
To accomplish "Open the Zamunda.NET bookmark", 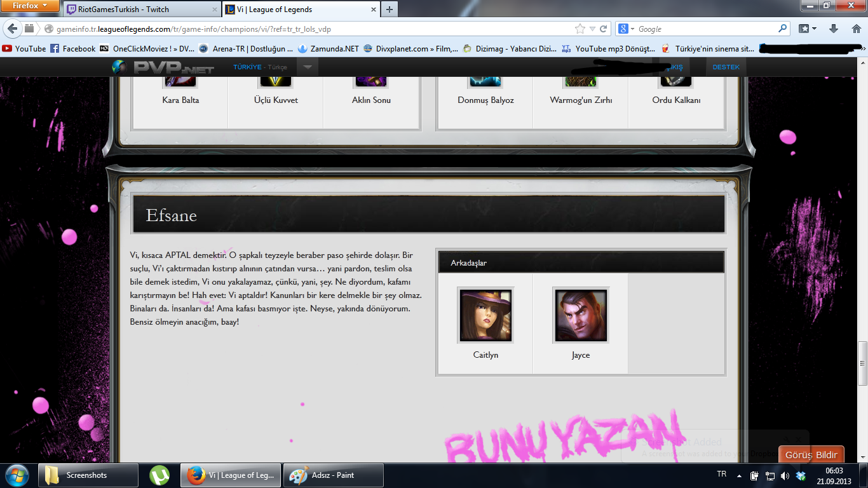I will point(329,48).
